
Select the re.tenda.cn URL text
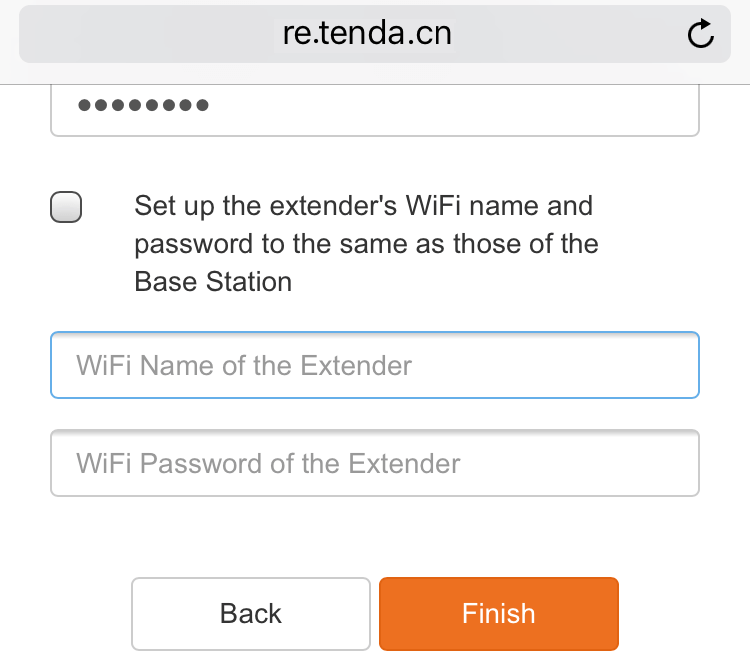tap(366, 34)
